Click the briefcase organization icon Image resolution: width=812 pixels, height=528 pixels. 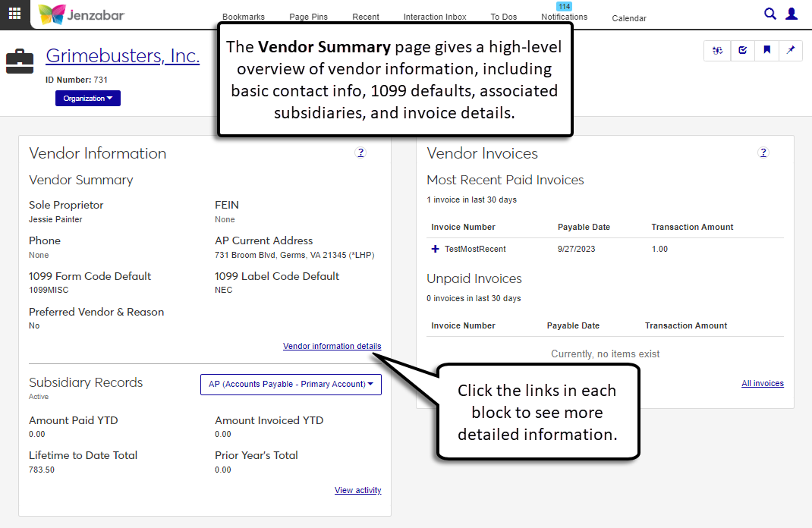tap(20, 61)
